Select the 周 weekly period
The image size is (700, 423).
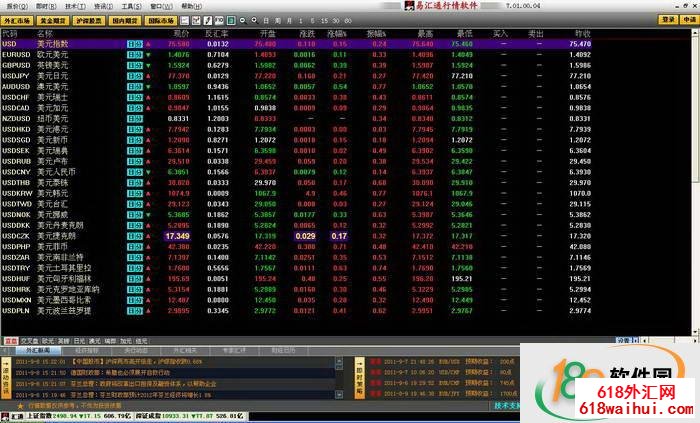(x=278, y=21)
